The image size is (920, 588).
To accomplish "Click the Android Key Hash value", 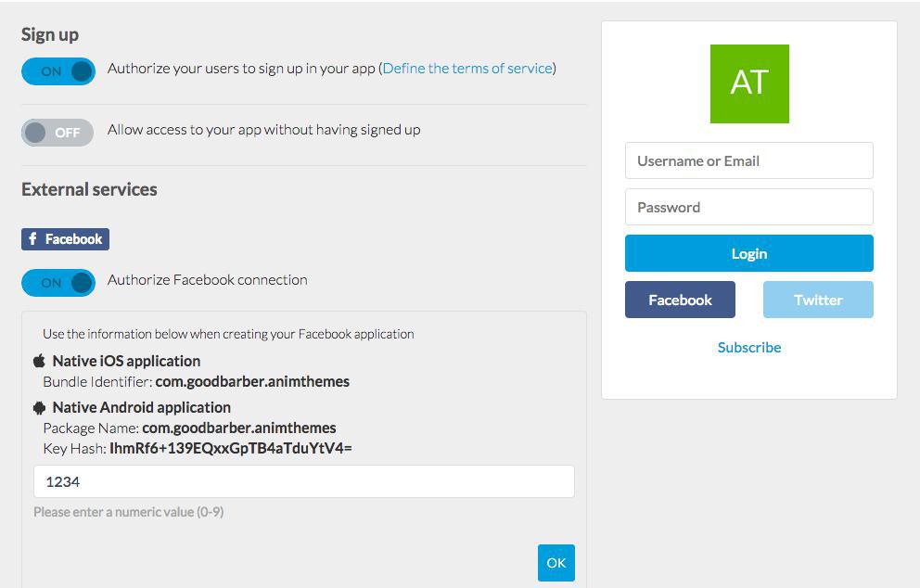I will 230,448.
